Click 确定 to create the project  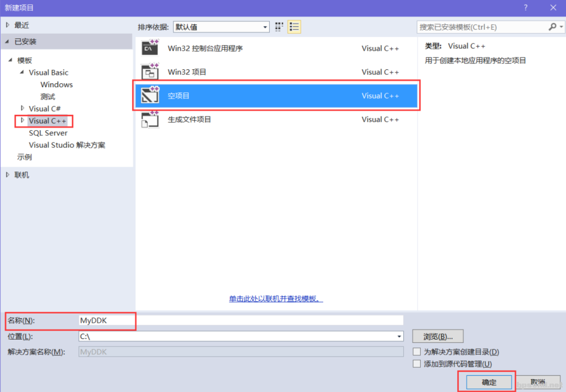pyautogui.click(x=489, y=382)
